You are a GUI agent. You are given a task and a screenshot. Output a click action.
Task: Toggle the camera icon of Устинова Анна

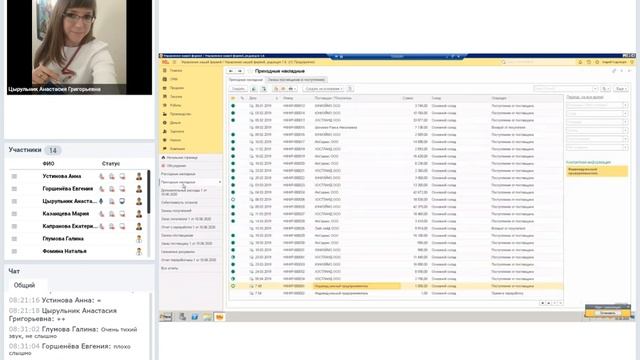[x=112, y=176]
